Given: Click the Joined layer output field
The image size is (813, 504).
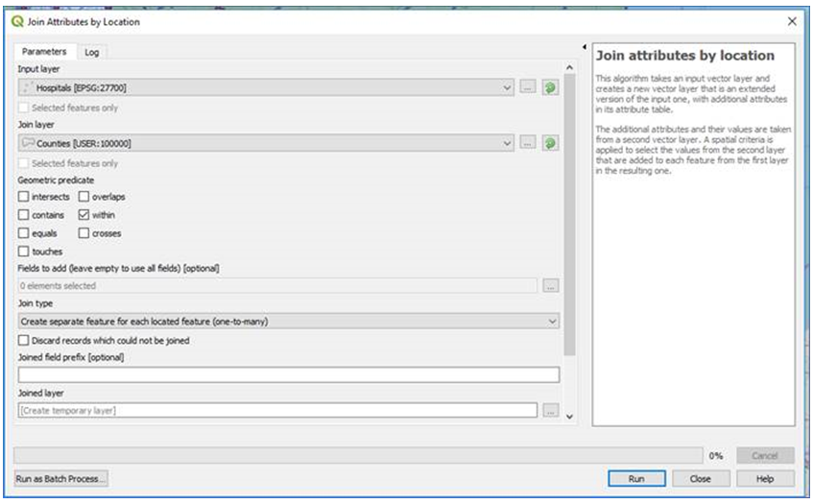Looking at the screenshot, I should point(277,411).
